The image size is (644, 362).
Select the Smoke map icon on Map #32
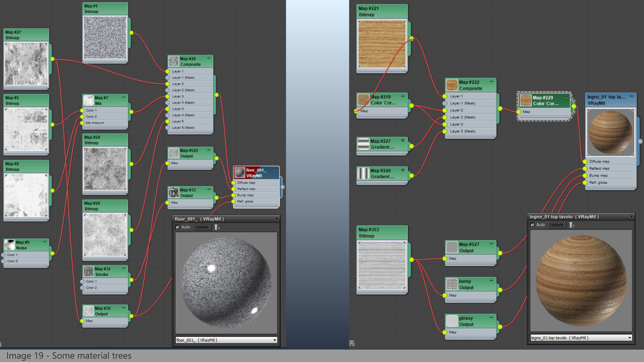tap(89, 271)
